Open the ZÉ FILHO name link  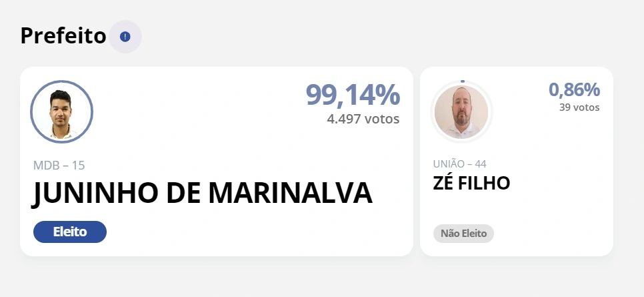(471, 183)
